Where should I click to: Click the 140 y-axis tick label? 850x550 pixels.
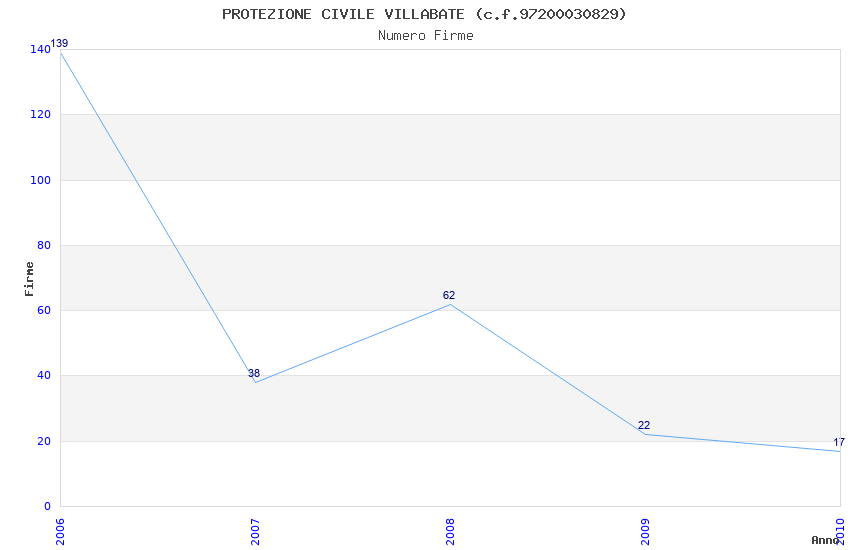click(40, 49)
